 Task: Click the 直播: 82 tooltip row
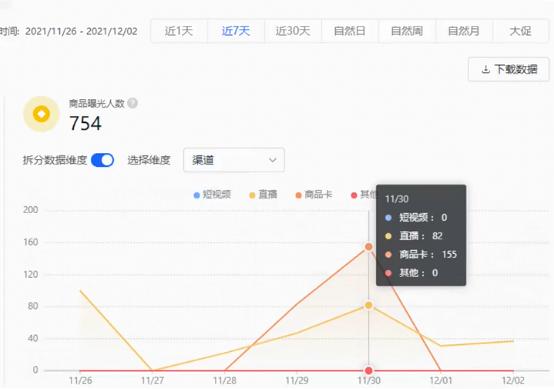coord(414,236)
